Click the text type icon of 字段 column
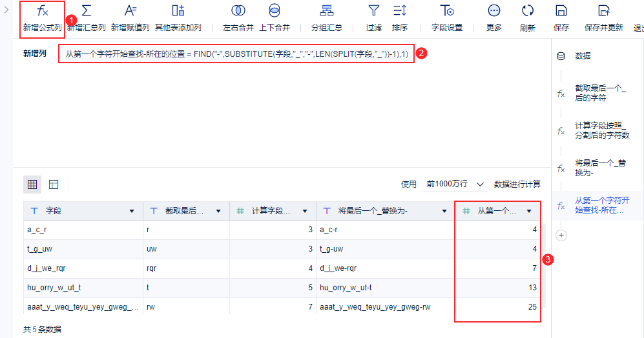 pos(34,211)
